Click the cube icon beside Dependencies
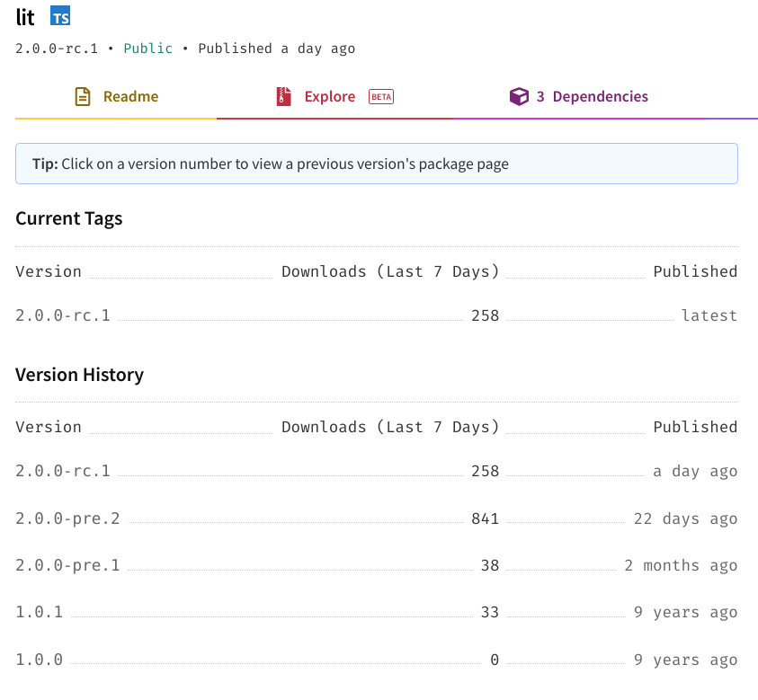 click(x=519, y=94)
